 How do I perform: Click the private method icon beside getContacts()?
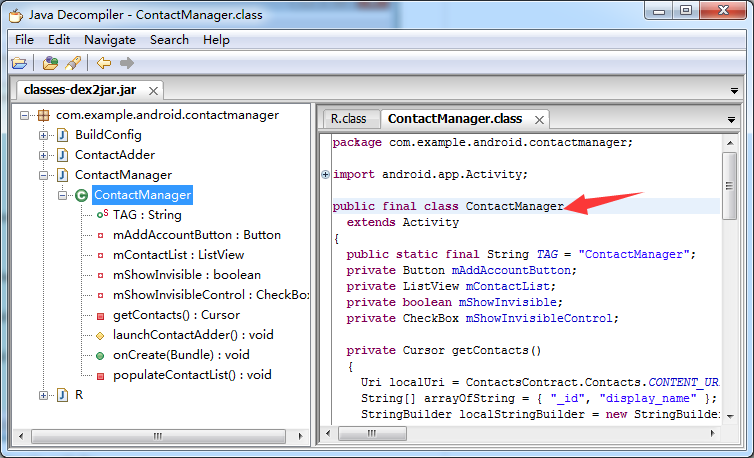click(100, 316)
